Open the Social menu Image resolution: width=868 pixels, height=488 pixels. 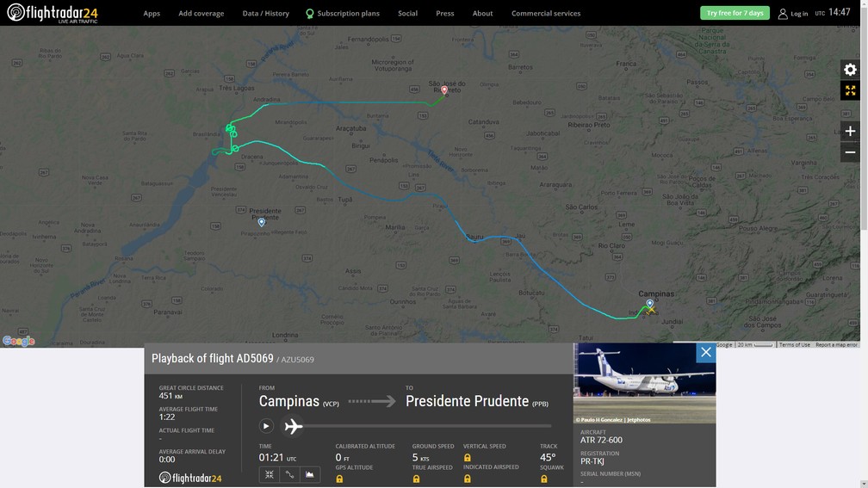[x=407, y=13]
